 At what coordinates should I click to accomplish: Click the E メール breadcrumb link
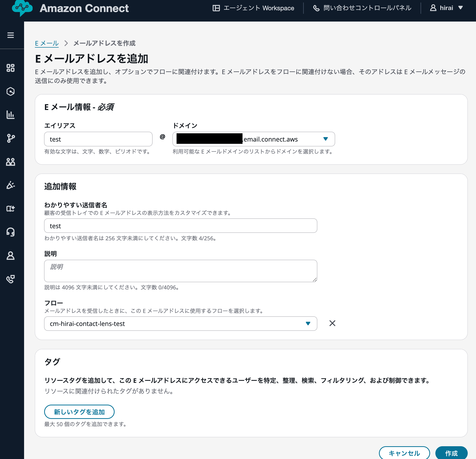pos(47,43)
